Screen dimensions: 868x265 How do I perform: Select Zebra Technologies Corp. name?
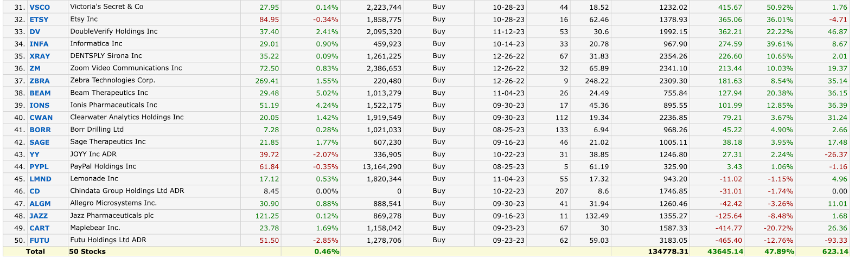click(x=113, y=80)
